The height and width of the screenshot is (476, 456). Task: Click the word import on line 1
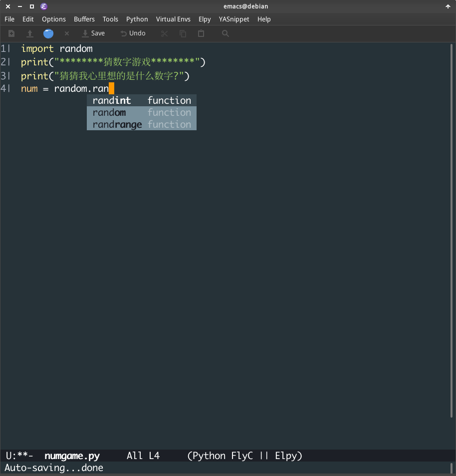tap(37, 48)
